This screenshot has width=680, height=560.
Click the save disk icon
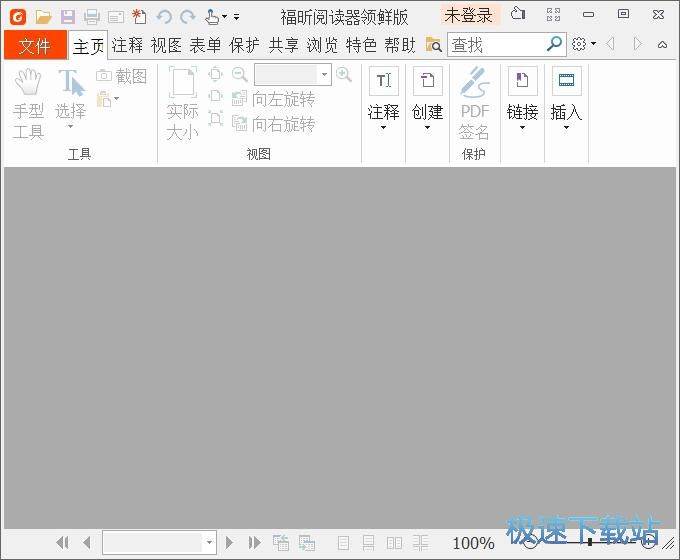(67, 17)
